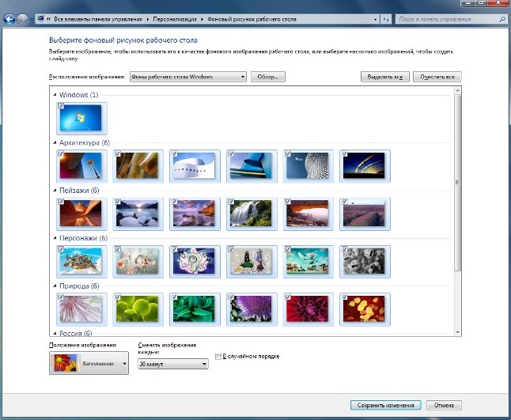Select the white curved building wallpaper
This screenshot has width=511, height=420.
[195, 165]
